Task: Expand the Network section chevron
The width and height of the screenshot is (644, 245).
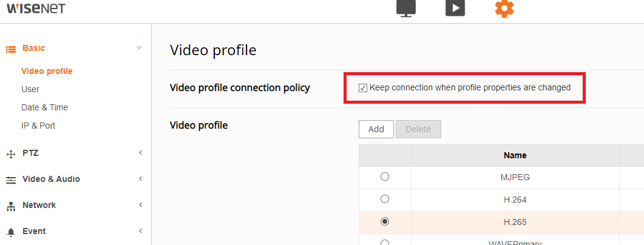Action: pos(140,205)
